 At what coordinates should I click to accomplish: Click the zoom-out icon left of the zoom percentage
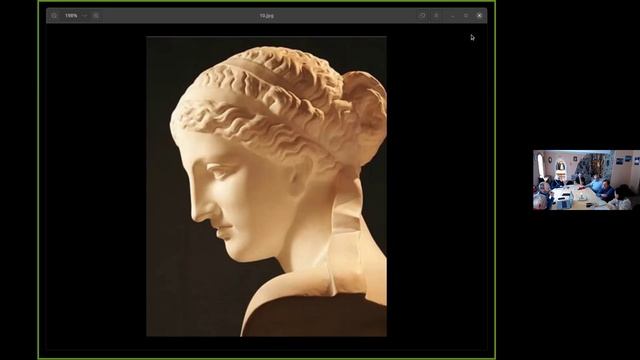coord(54,16)
